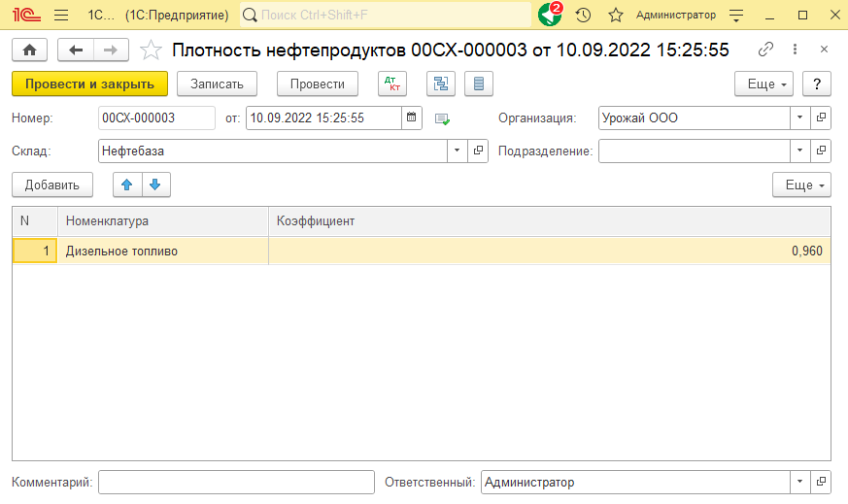
Task: Click the Провести и закрыть button
Action: tap(89, 84)
